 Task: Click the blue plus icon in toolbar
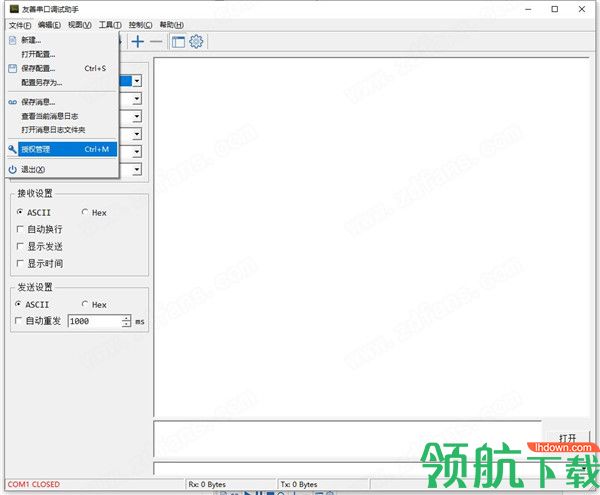(x=138, y=41)
